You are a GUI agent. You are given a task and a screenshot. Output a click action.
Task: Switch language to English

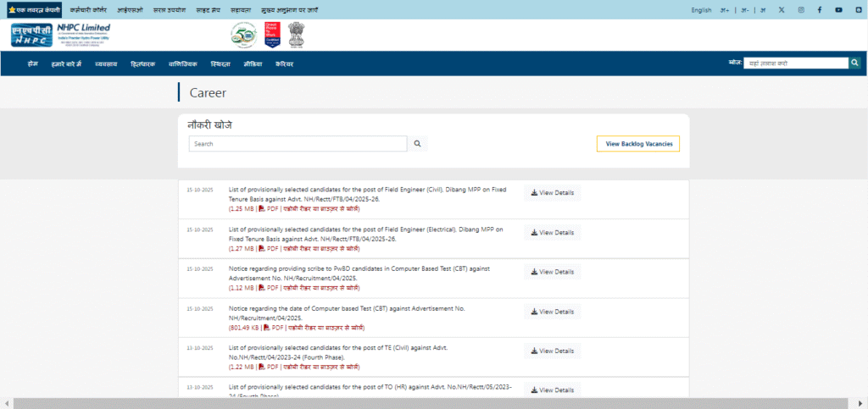[701, 10]
